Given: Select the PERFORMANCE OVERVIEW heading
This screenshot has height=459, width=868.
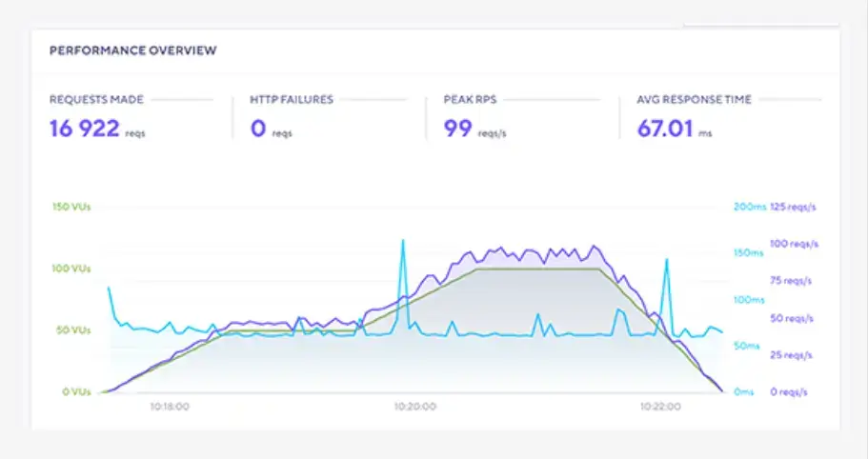Looking at the screenshot, I should click(x=132, y=50).
